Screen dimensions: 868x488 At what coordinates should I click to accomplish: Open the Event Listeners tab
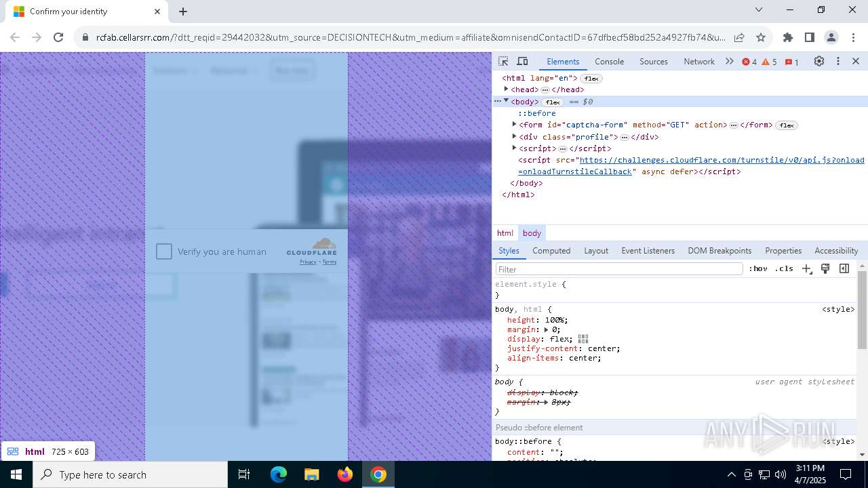click(x=648, y=250)
